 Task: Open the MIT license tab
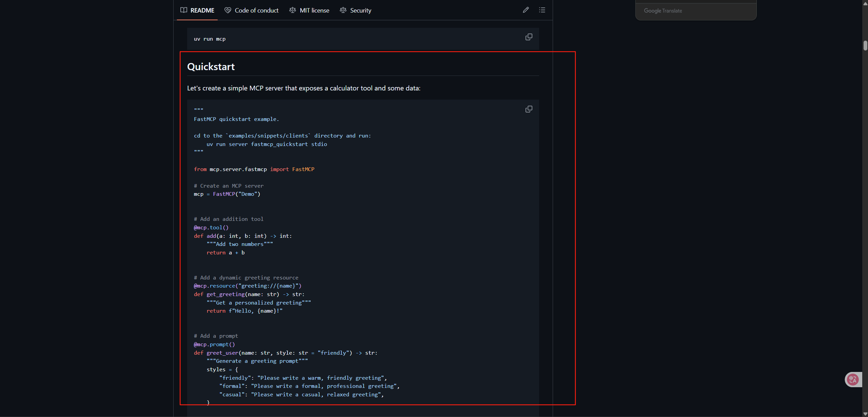[x=314, y=11]
